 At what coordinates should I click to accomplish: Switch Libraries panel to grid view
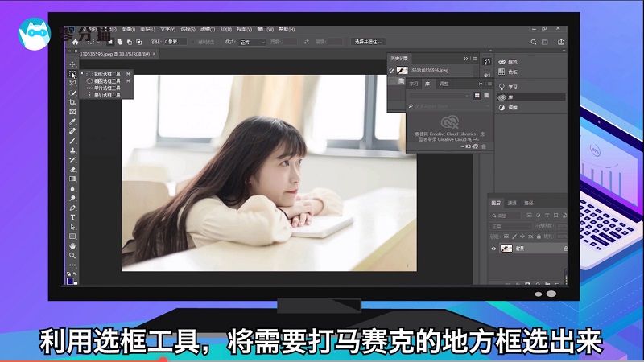(477, 95)
